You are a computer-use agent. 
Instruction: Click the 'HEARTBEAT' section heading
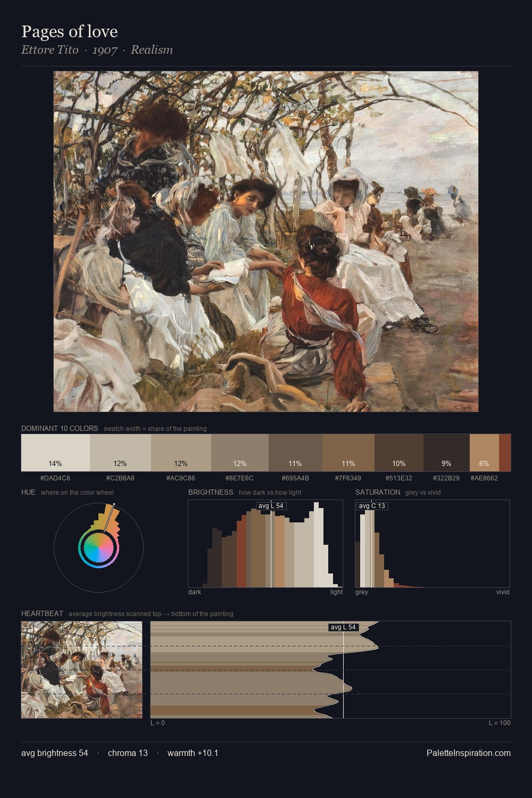[x=42, y=613]
